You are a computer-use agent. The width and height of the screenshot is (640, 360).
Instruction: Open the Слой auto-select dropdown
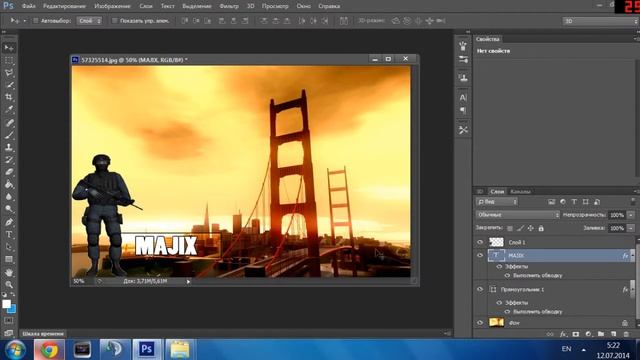click(89, 20)
